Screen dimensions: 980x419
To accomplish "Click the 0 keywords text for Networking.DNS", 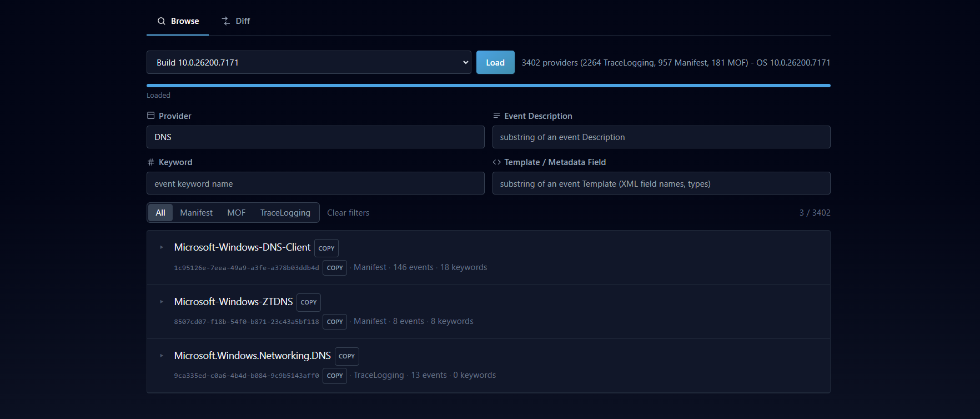I will [475, 375].
